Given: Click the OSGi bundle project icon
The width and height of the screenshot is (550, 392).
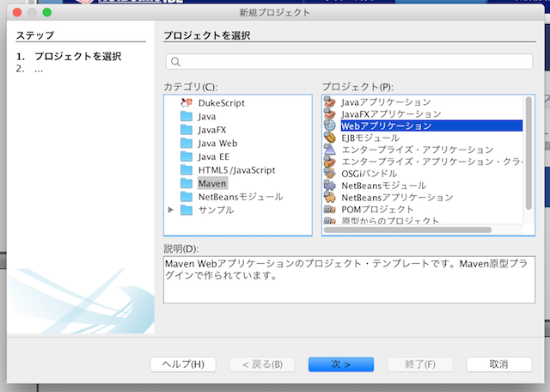Looking at the screenshot, I should click(x=330, y=173).
